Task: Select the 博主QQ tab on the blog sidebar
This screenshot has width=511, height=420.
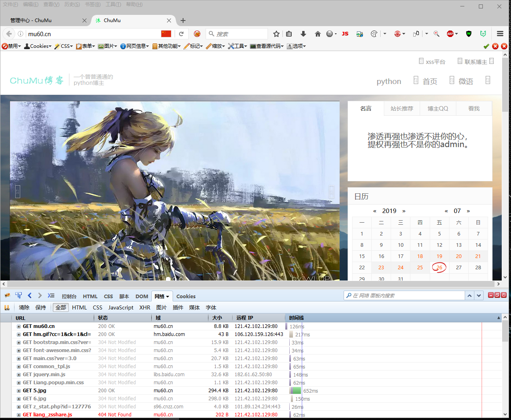Action: pyautogui.click(x=438, y=109)
